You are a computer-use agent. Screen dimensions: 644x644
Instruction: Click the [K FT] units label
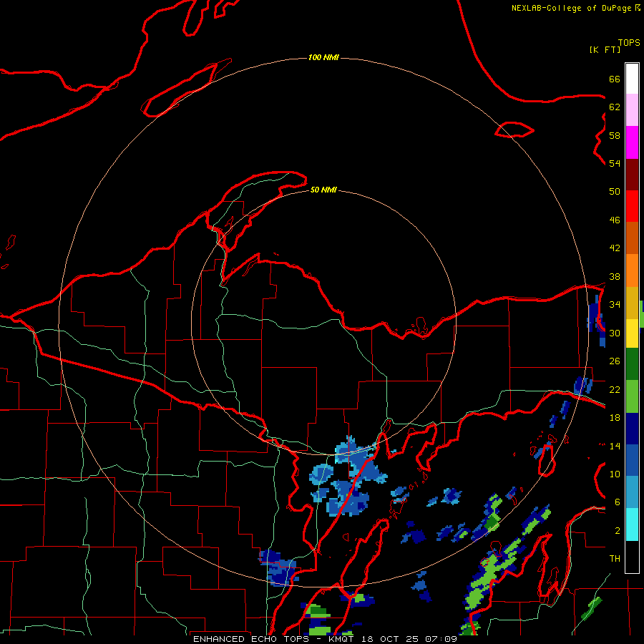(605, 49)
